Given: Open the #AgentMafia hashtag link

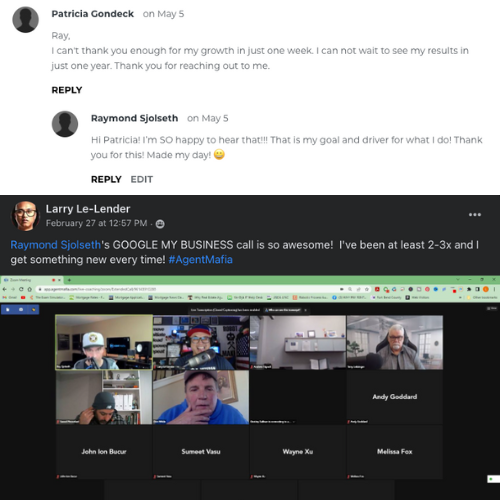Looking at the screenshot, I should (200, 260).
